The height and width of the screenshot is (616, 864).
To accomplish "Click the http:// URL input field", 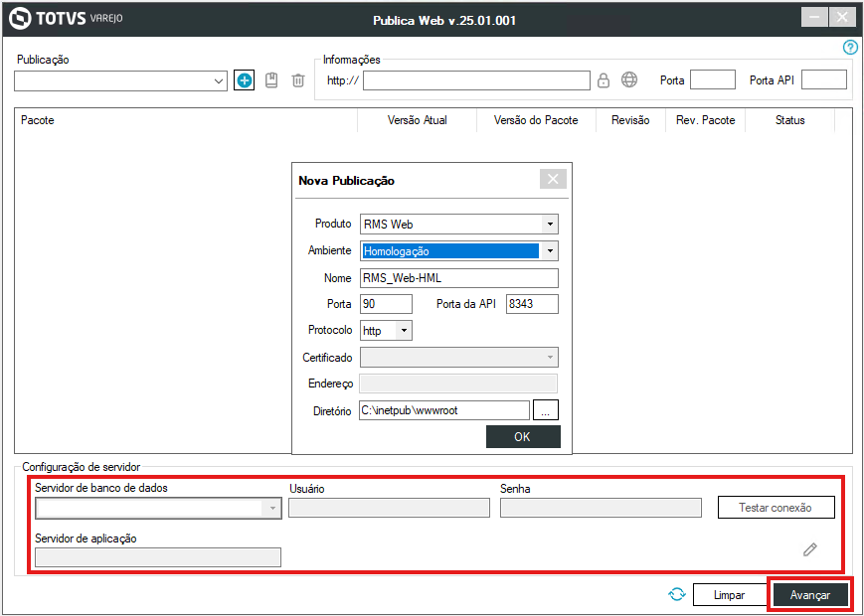I will (476, 80).
